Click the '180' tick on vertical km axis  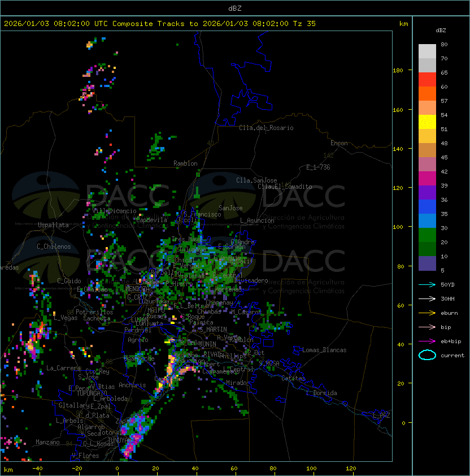point(398,71)
